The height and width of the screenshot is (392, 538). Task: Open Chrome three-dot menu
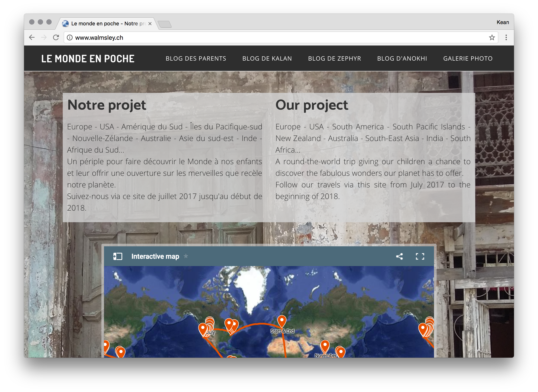point(506,37)
